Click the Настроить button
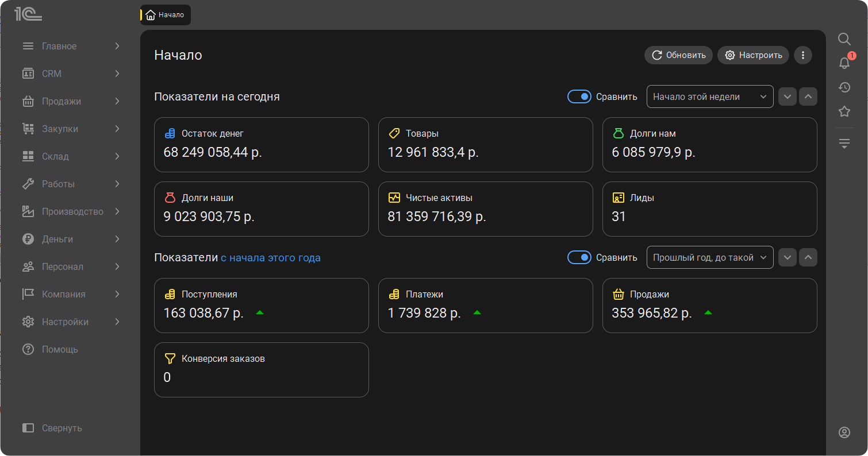This screenshot has height=456, width=868. point(753,55)
